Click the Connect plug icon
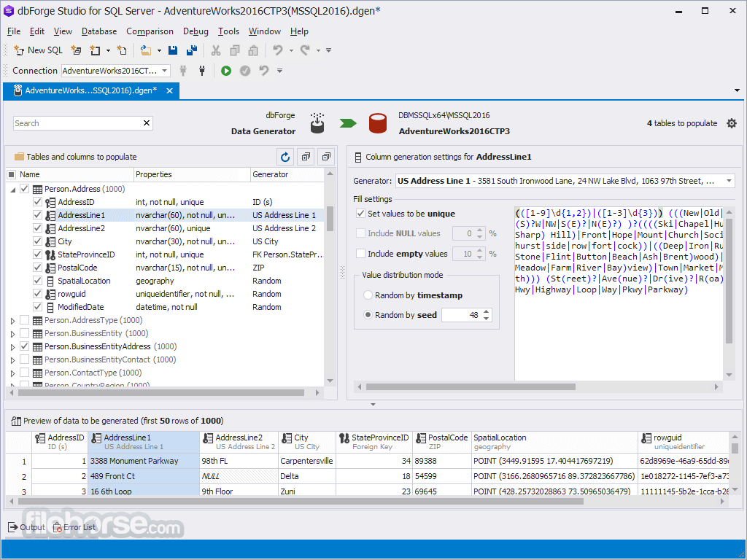Image resolution: width=747 pixels, height=560 pixels. coord(202,71)
